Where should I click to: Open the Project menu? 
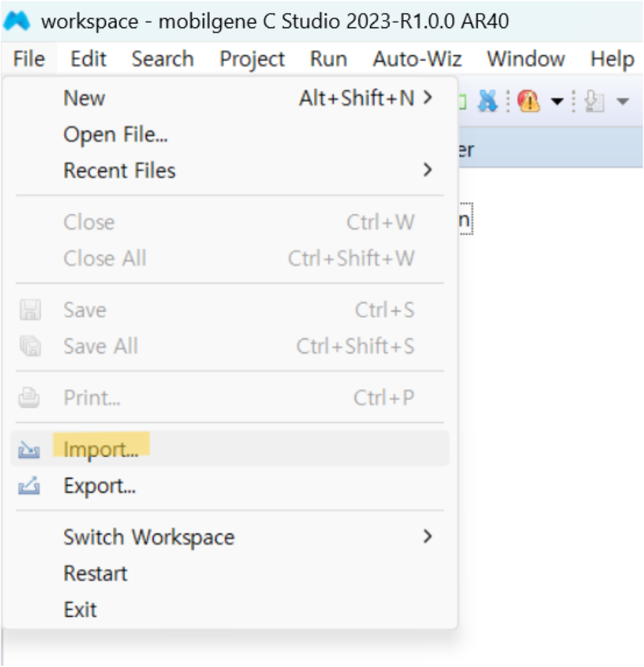tap(252, 58)
